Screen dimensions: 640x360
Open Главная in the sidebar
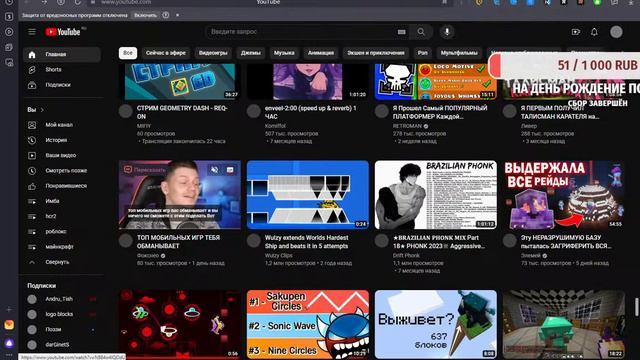point(62,54)
